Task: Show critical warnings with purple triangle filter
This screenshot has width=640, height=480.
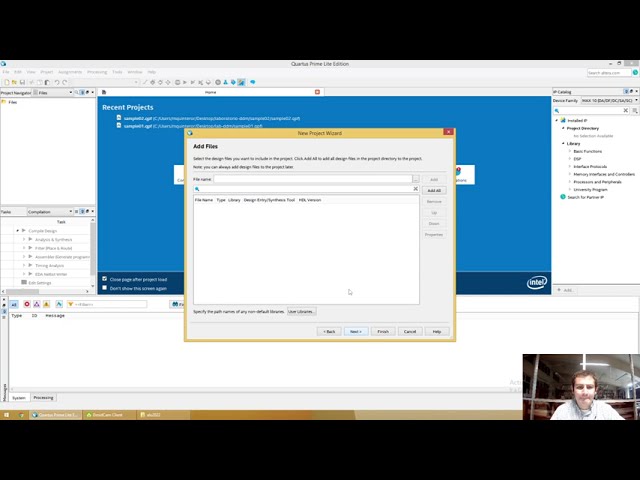Action: (37, 304)
